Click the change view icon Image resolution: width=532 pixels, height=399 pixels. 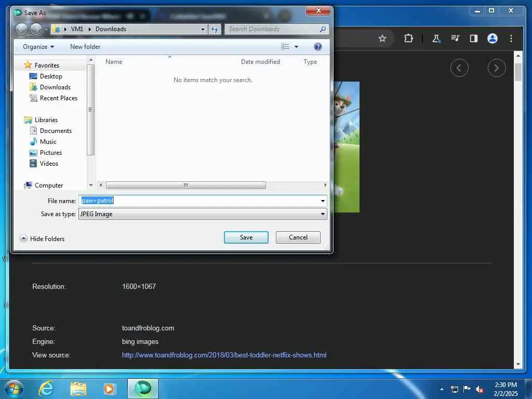tap(285, 47)
